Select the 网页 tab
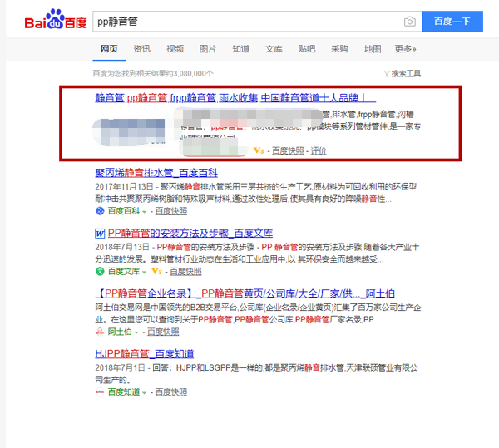Viewport: 499px width, 448px height. tap(109, 49)
